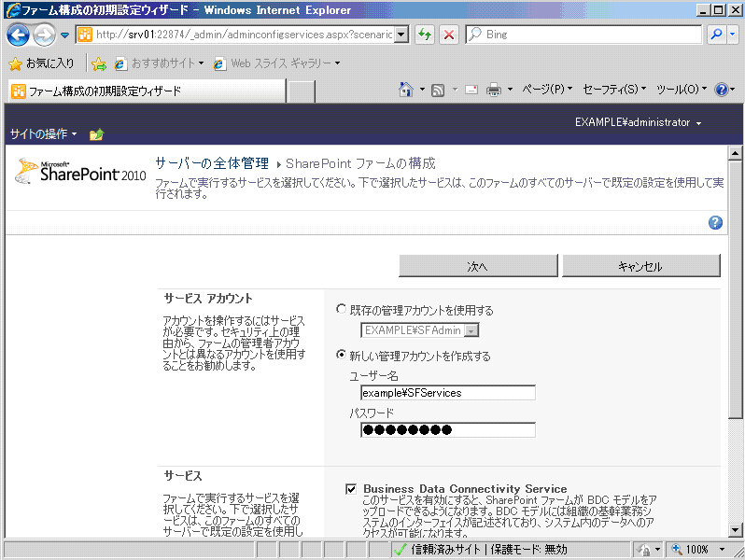Click the キャンセル Cancel button

[x=641, y=266]
